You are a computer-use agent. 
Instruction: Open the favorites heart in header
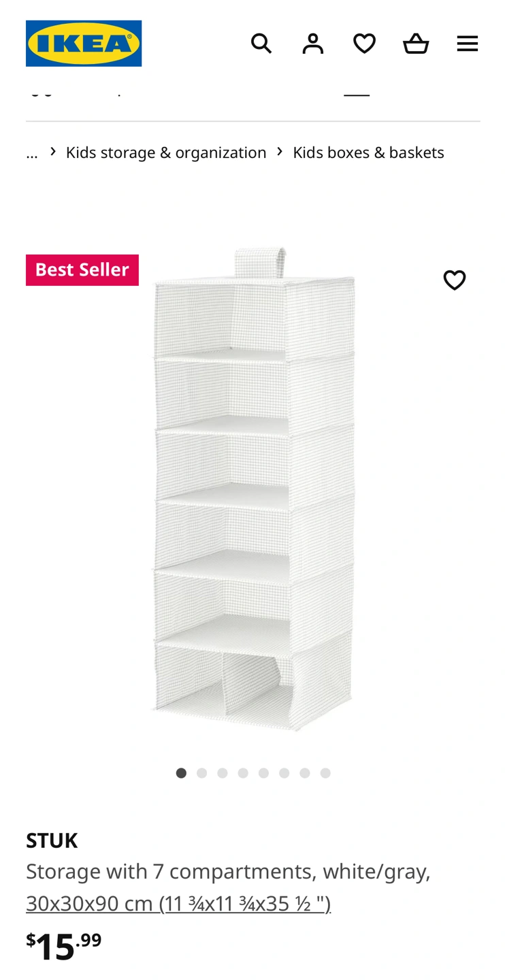[x=364, y=44]
